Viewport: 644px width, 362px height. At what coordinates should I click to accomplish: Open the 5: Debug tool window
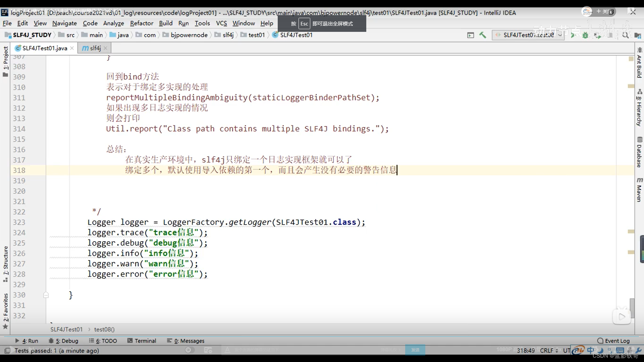63,341
